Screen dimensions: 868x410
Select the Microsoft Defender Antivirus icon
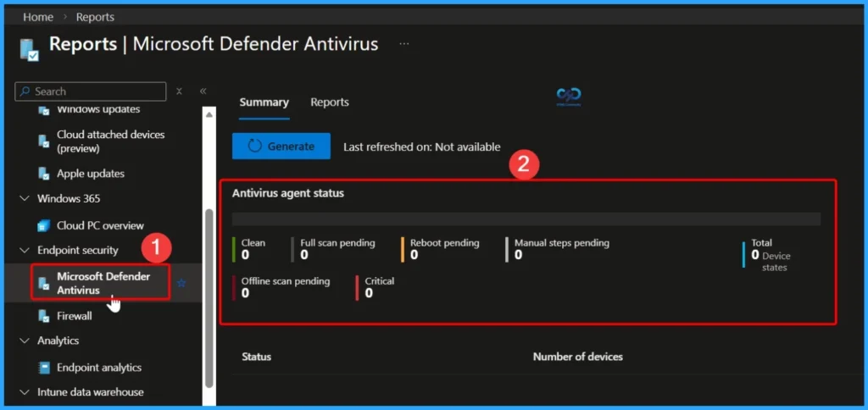44,283
